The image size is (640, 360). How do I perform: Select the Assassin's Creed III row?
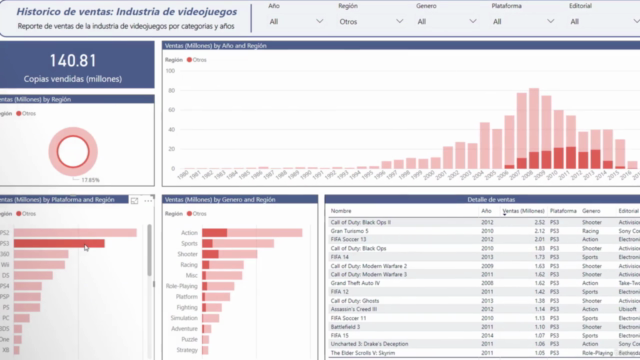point(484,309)
